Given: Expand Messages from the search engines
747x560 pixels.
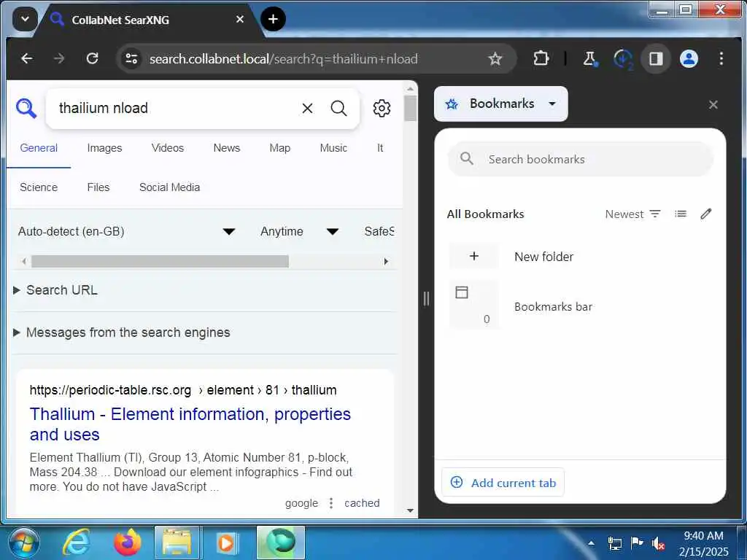Looking at the screenshot, I should coord(122,332).
